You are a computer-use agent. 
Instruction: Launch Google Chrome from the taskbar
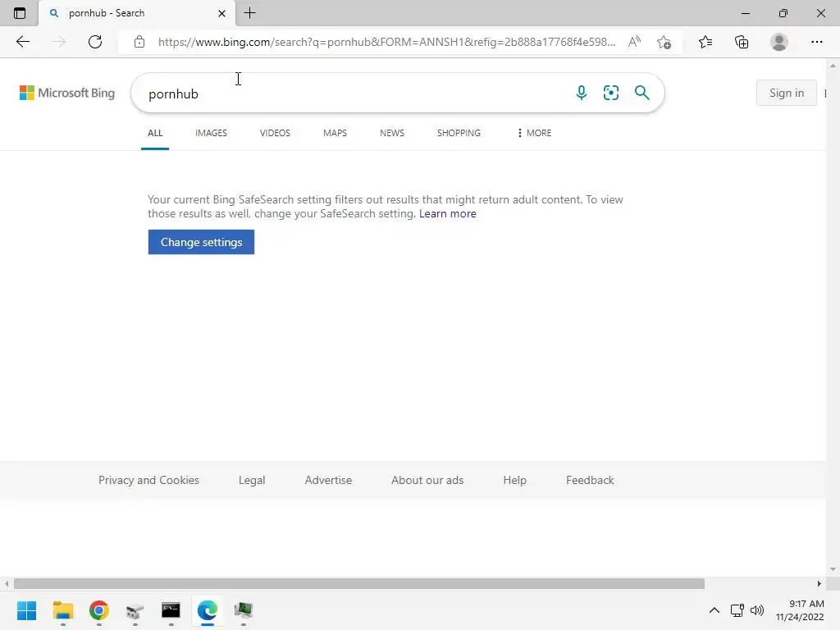pyautogui.click(x=99, y=610)
